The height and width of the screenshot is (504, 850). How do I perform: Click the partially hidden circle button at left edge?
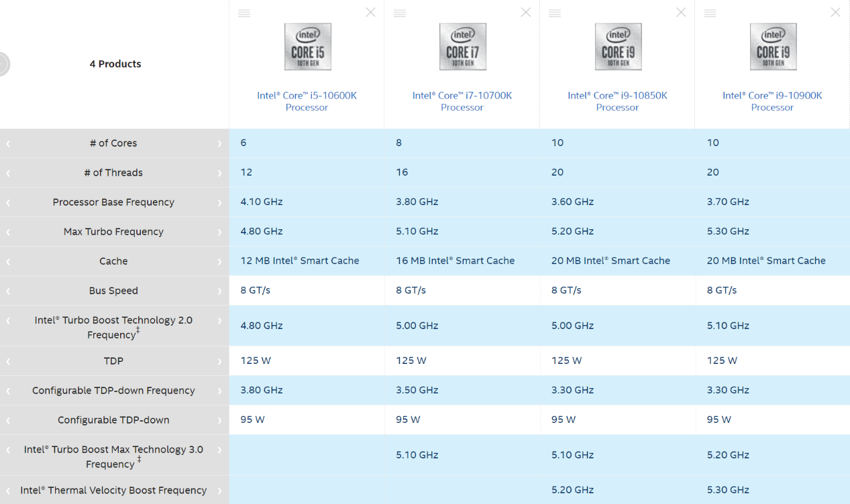[5, 64]
